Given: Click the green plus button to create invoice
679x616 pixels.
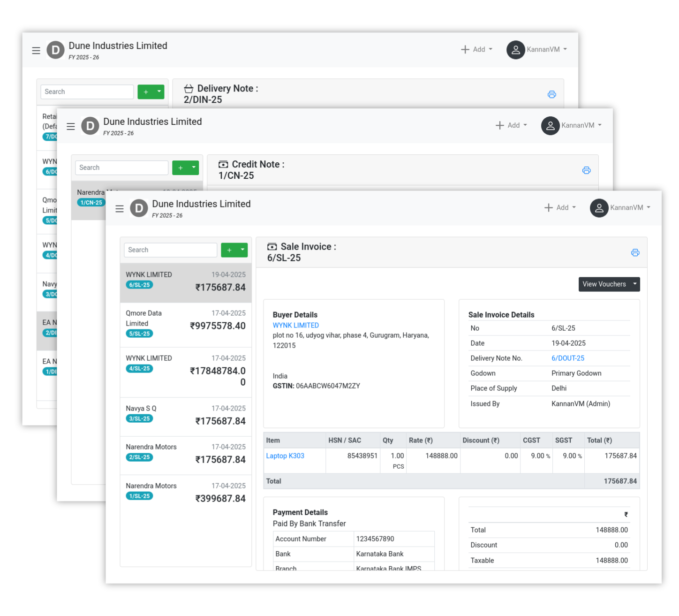Looking at the screenshot, I should tap(229, 250).
